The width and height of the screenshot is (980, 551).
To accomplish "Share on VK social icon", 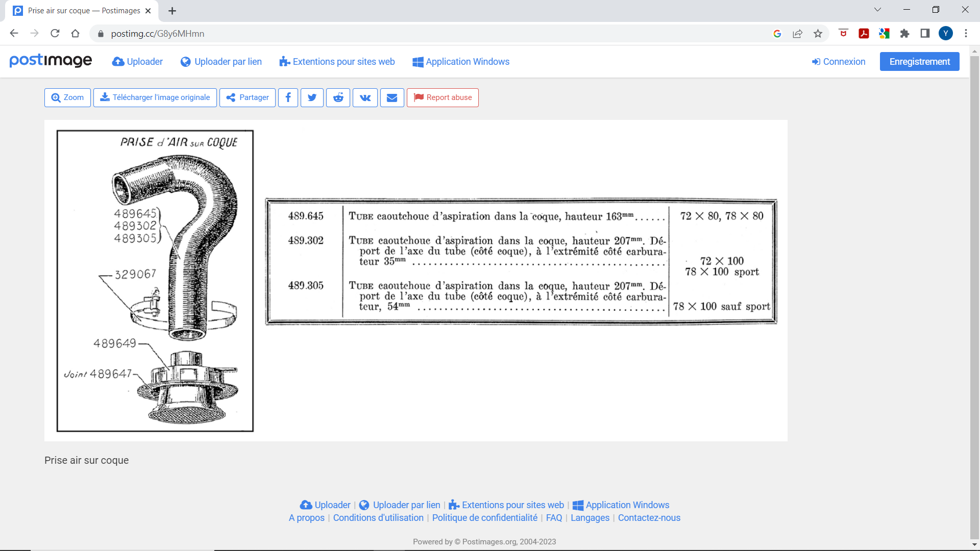I will [x=365, y=97].
